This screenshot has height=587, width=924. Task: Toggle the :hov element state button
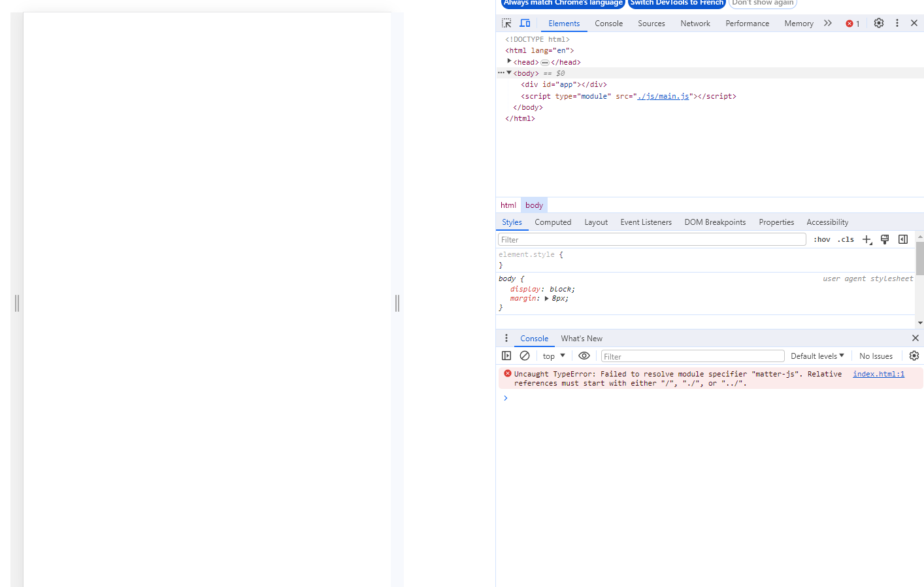pyautogui.click(x=822, y=240)
